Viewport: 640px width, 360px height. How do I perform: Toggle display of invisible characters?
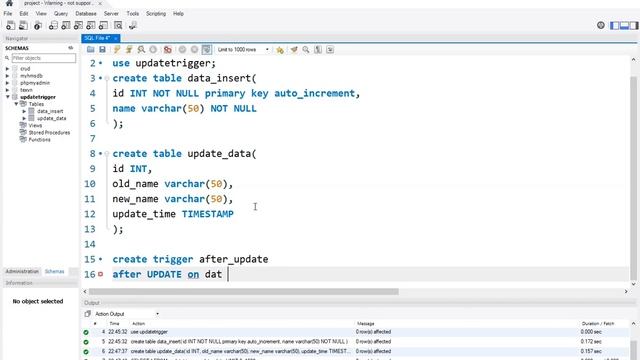click(x=318, y=50)
